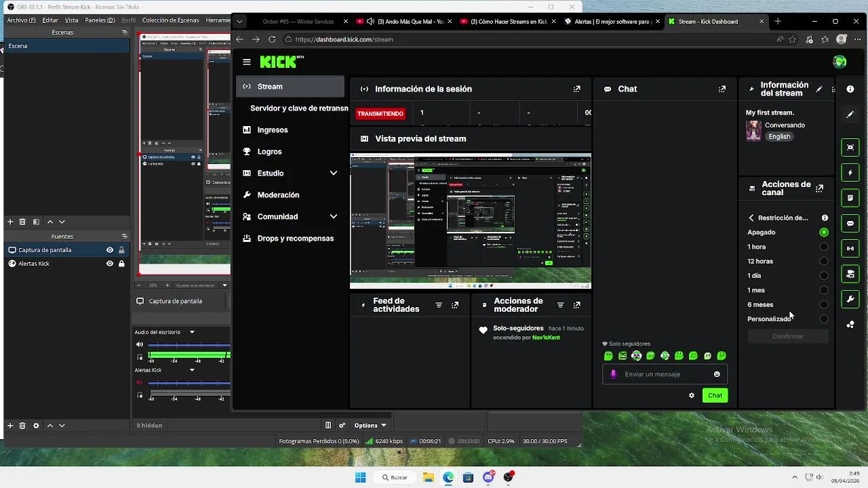The height and width of the screenshot is (488, 868).
Task: Click the note document icon in right rail
Action: (850, 198)
